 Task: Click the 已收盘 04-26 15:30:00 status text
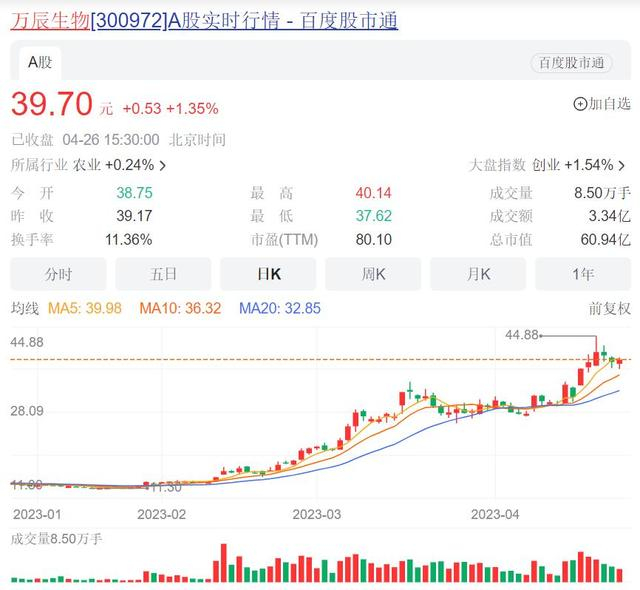coord(85,140)
